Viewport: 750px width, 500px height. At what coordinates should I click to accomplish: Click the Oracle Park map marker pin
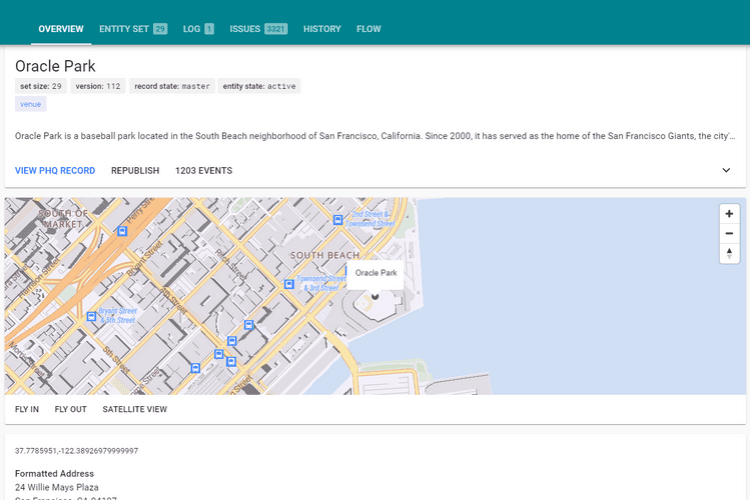click(375, 296)
